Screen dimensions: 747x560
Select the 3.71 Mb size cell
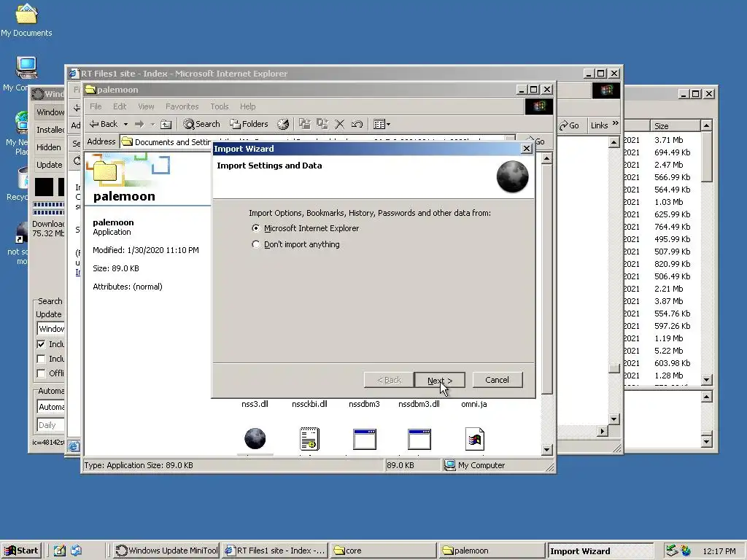(x=668, y=140)
